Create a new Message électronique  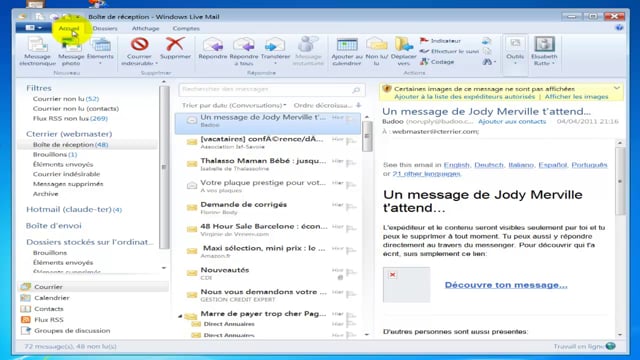(37, 51)
